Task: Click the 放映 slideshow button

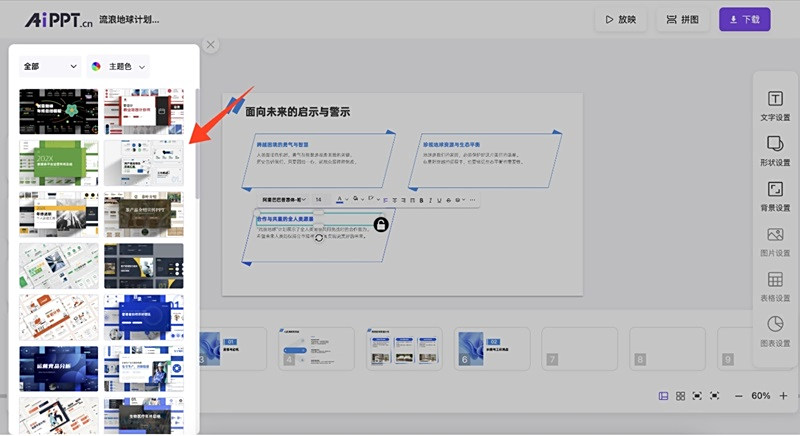Action: point(619,19)
